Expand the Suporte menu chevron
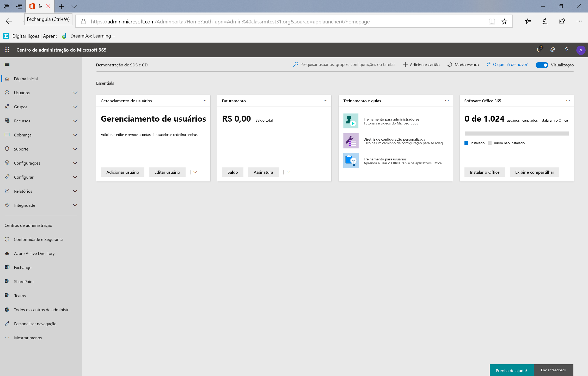The image size is (588, 376). point(75,149)
